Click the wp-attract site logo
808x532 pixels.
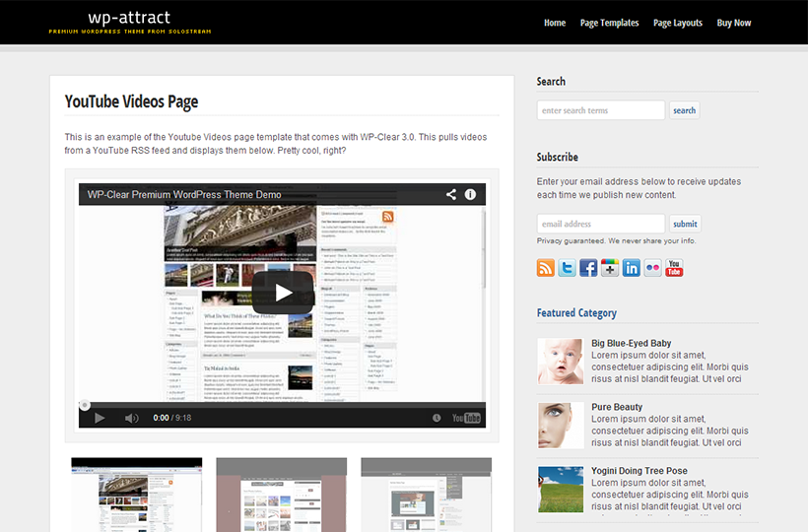[129, 22]
